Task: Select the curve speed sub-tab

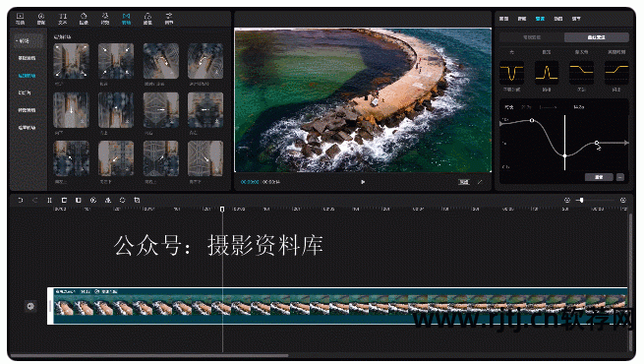Action: (x=597, y=37)
